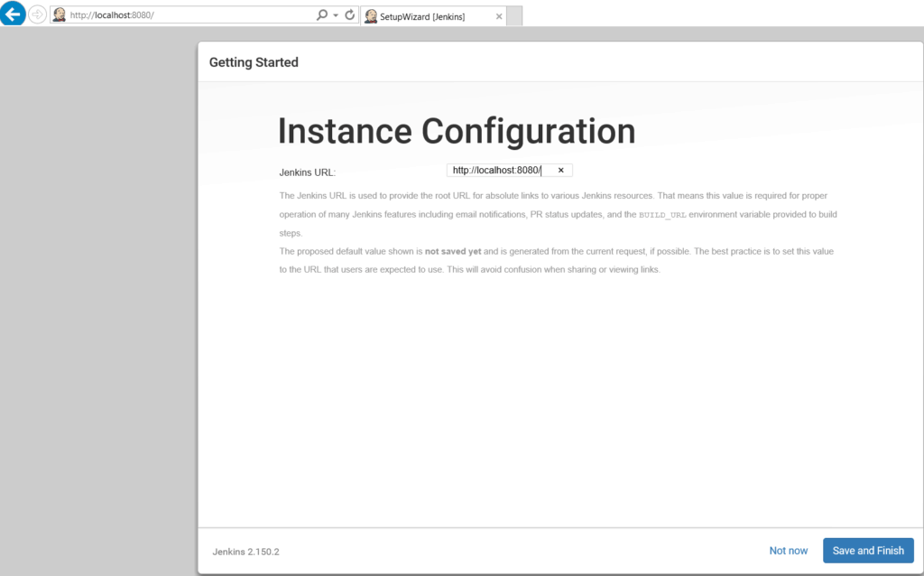
Task: Clear the Jenkins URL field with the X
Action: click(561, 171)
